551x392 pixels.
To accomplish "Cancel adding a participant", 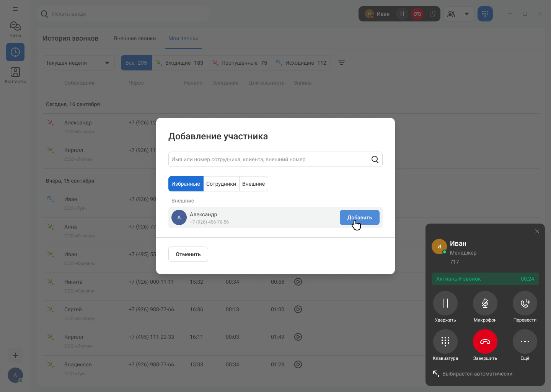I will point(188,254).
